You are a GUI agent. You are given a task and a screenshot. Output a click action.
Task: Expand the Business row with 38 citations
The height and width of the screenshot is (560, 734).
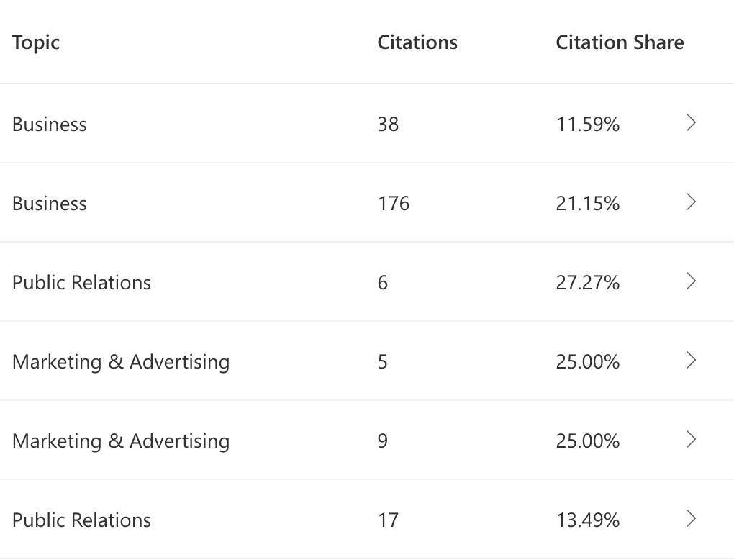point(691,123)
